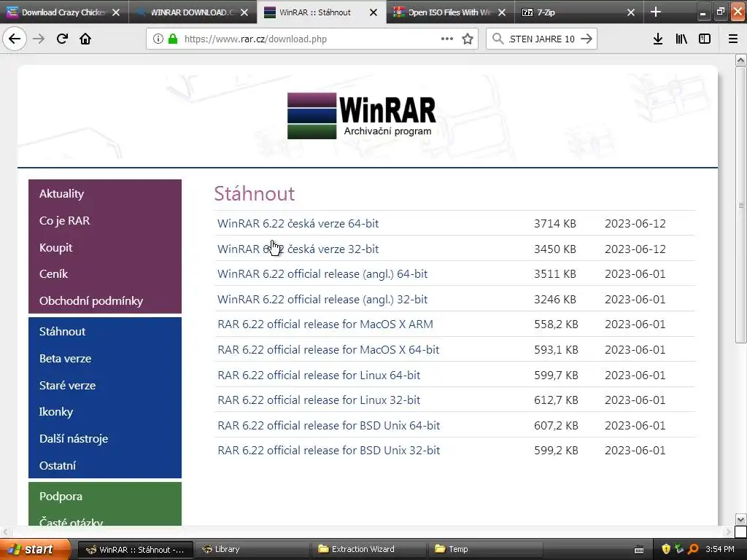The width and height of the screenshot is (747, 560).
Task: Close the Open ISO Files With tab
Action: coord(502,12)
